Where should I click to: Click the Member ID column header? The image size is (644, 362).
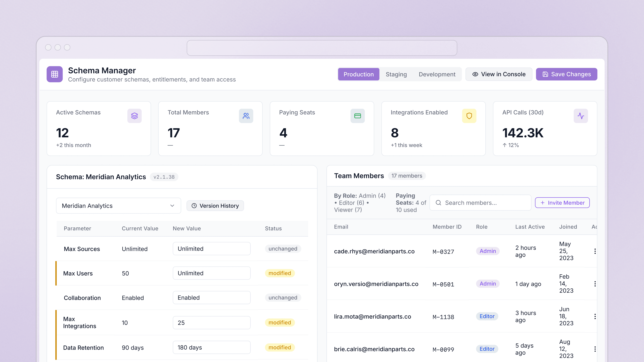coord(447,227)
